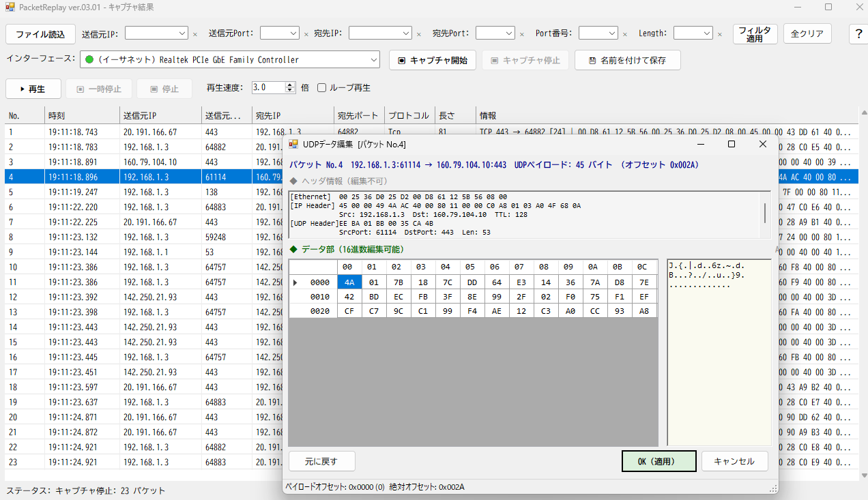Expand the インターフェース adapter dropdown

[x=373, y=60]
